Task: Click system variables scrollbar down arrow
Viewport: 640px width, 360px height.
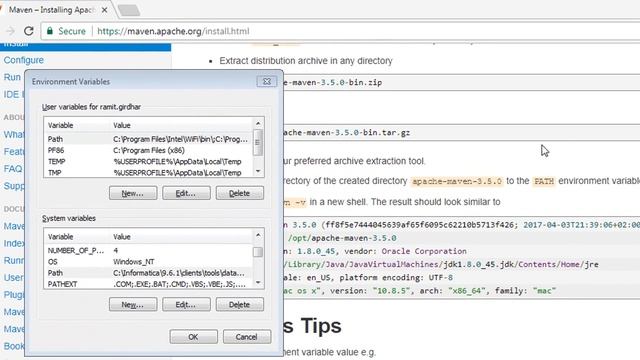Action: click(x=258, y=283)
